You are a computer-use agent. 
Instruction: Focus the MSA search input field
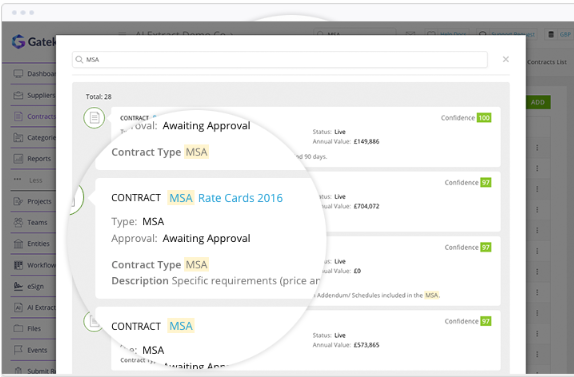coord(280,59)
